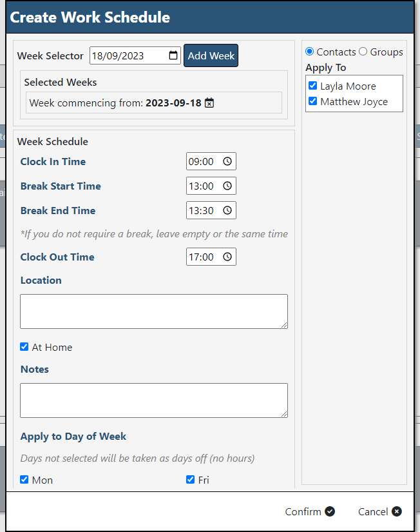420x532 pixels.
Task: Open the calendar picker in Week Selector
Action: (173, 55)
